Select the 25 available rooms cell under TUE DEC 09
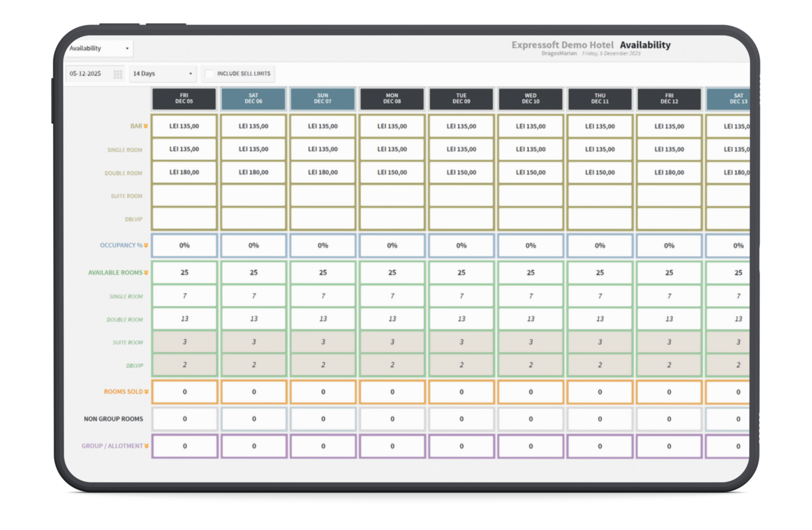This screenshot has height=530, width=812. [461, 273]
